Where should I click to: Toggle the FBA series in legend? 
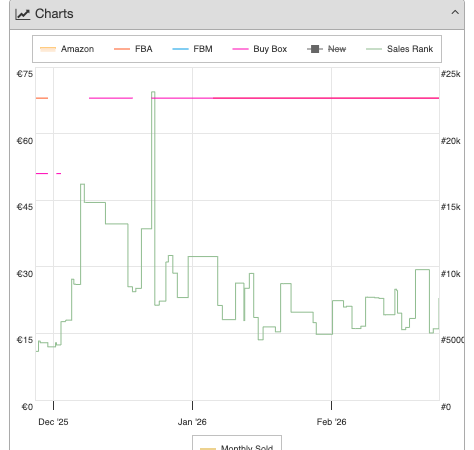133,49
